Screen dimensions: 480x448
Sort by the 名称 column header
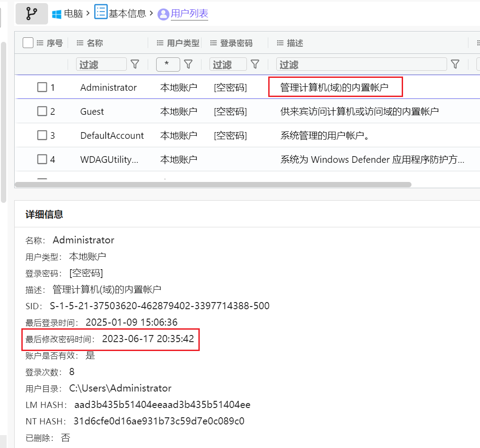pyautogui.click(x=94, y=43)
